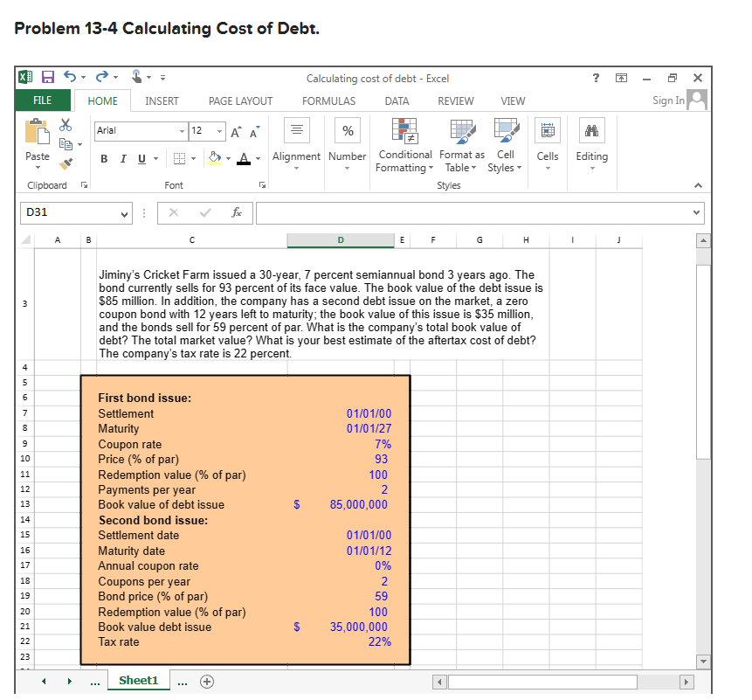Open the FILE tab
752x700 pixels.
[x=43, y=100]
